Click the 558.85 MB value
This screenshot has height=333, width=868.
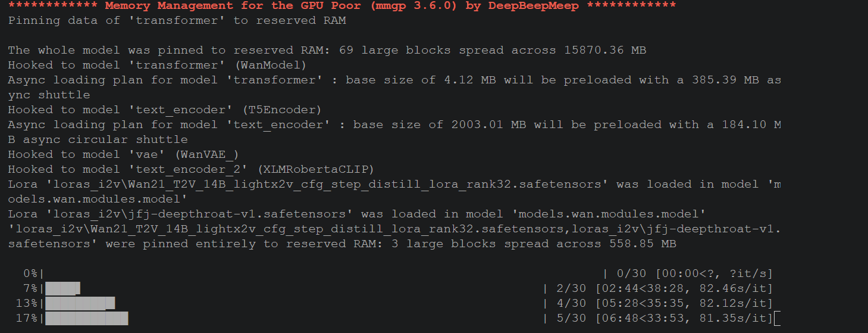tap(643, 244)
